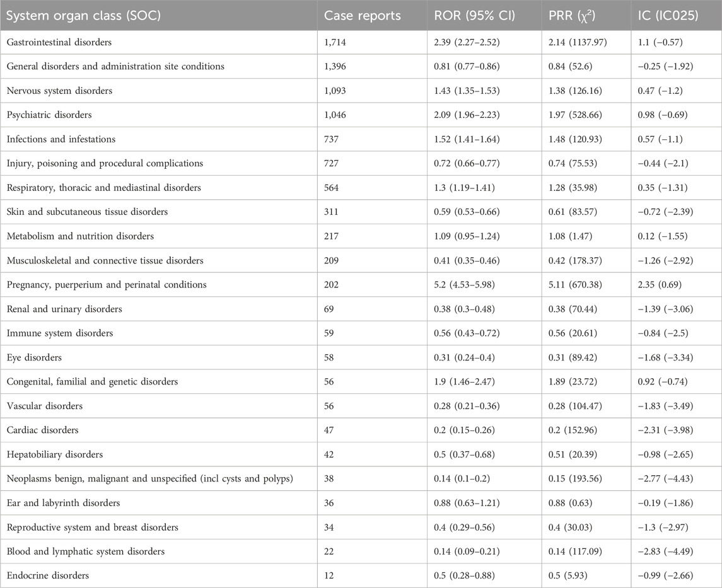The image size is (722, 588).
Task: Select ROR value '2.39 (2.27–2.52)'
Action: pyautogui.click(x=467, y=42)
